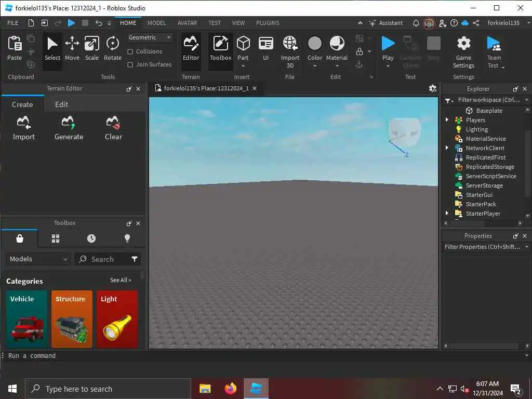Open Toolbox Inventory grid tab
This screenshot has width=532, height=399.
tap(56, 238)
